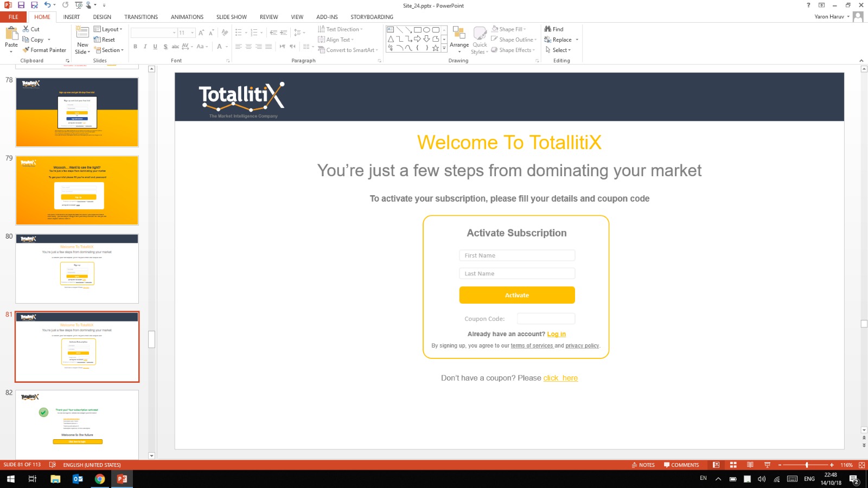The width and height of the screenshot is (868, 488).
Task: Open File Explorer from the taskbar
Action: pyautogui.click(x=55, y=479)
